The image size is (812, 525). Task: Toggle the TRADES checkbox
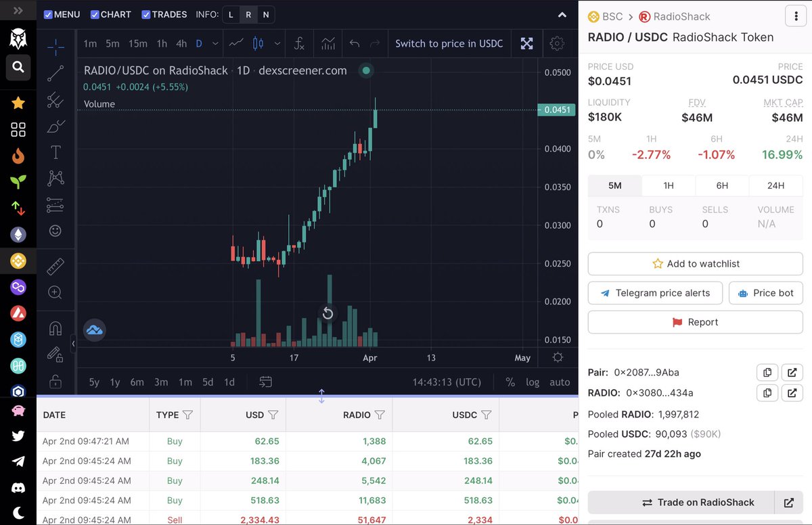(145, 14)
